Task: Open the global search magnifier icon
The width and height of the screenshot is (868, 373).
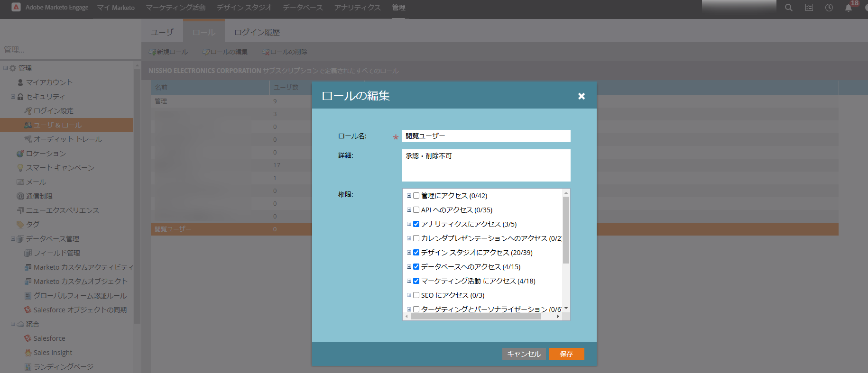Action: (x=788, y=8)
